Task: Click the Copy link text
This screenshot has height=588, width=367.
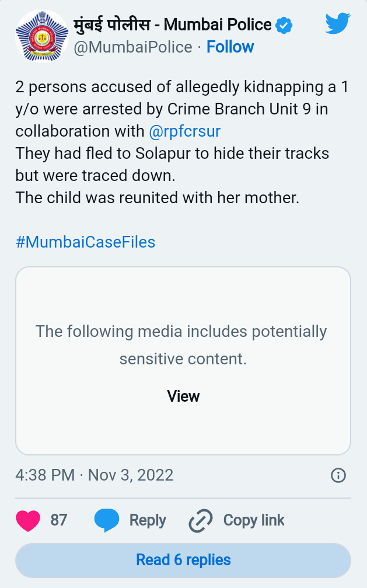Action: tap(254, 520)
